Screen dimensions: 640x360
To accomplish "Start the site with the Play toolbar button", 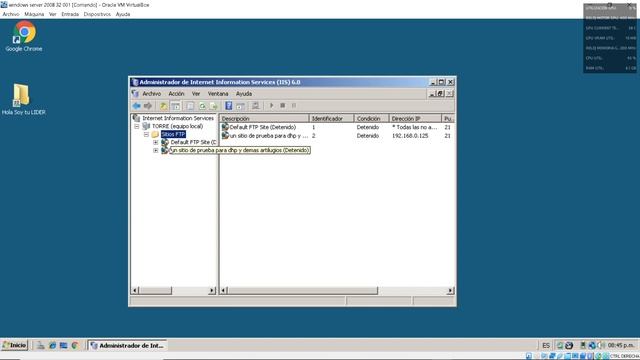I will click(x=271, y=106).
